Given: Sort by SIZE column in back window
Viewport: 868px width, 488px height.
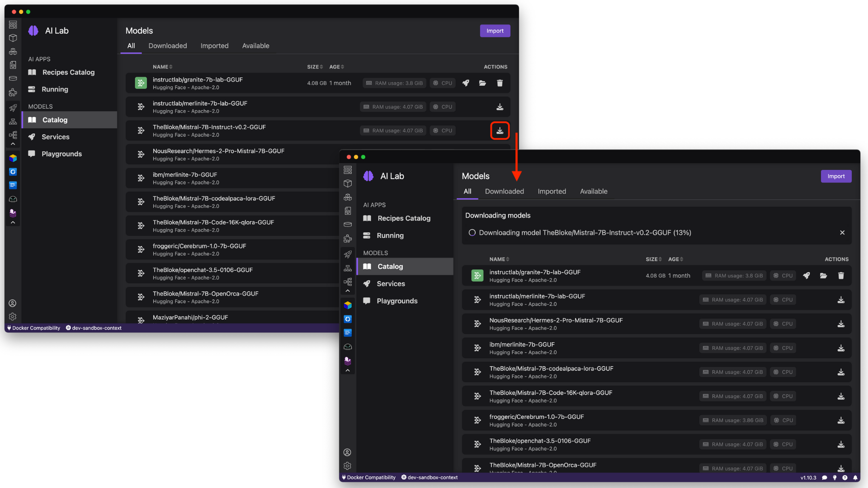Looking at the screenshot, I should [315, 67].
